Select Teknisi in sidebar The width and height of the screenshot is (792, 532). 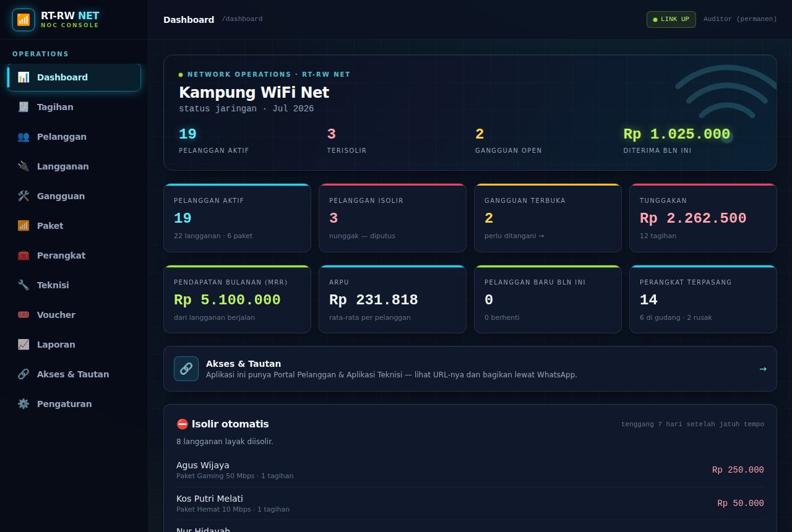(x=74, y=285)
